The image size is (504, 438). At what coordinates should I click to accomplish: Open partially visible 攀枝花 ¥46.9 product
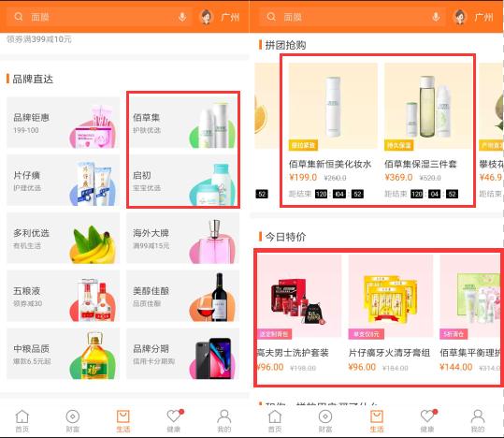491,131
